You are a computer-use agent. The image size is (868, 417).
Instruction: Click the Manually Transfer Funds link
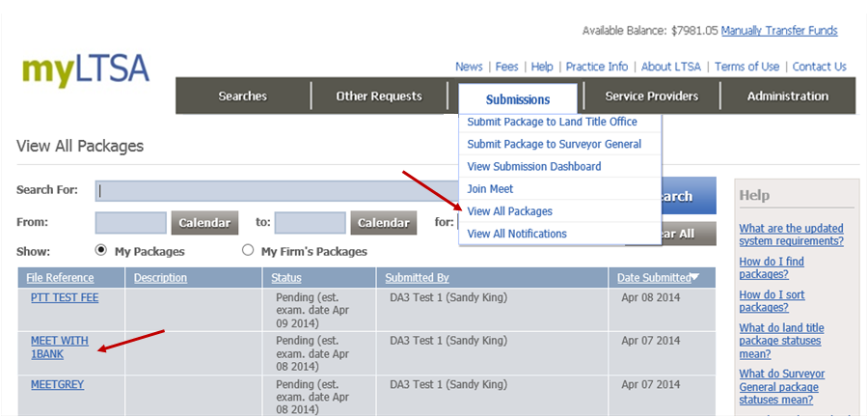tap(779, 31)
